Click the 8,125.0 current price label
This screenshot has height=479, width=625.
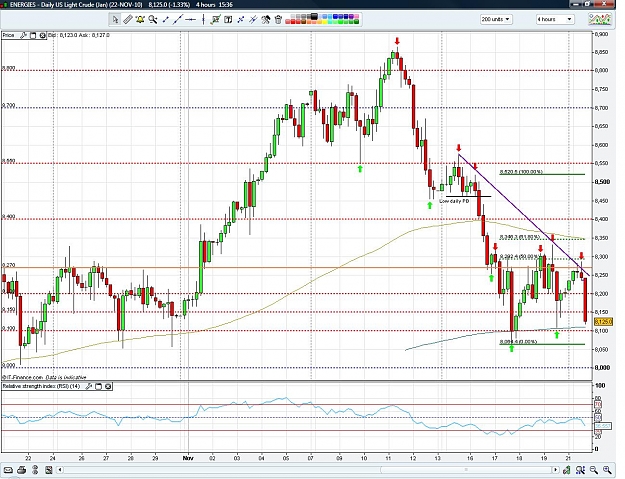coord(603,321)
